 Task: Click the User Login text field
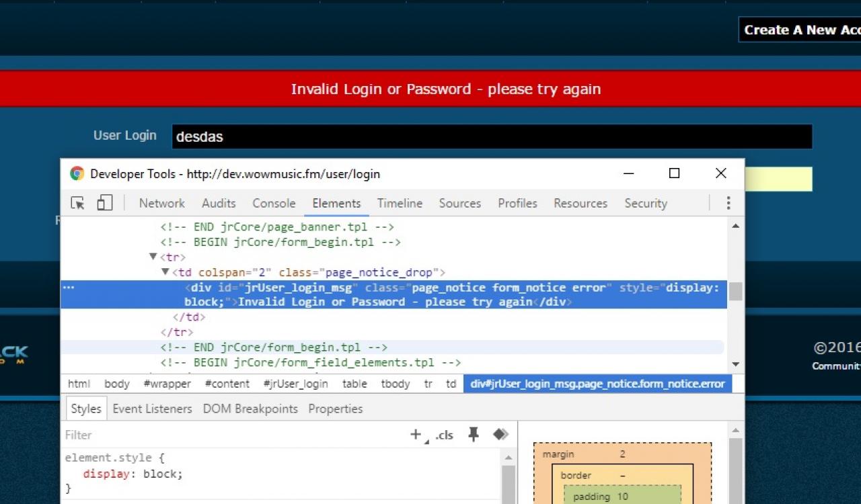[x=491, y=136]
